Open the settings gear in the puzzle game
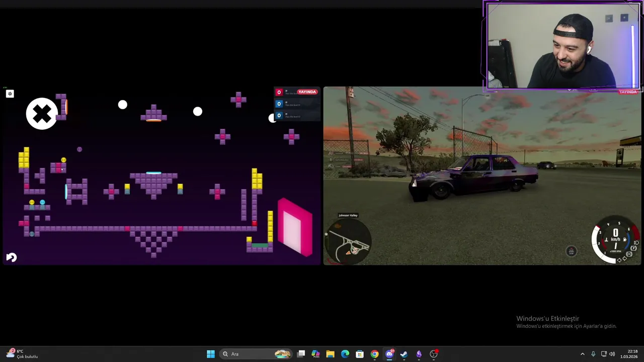This screenshot has height=362, width=644. [x=10, y=94]
